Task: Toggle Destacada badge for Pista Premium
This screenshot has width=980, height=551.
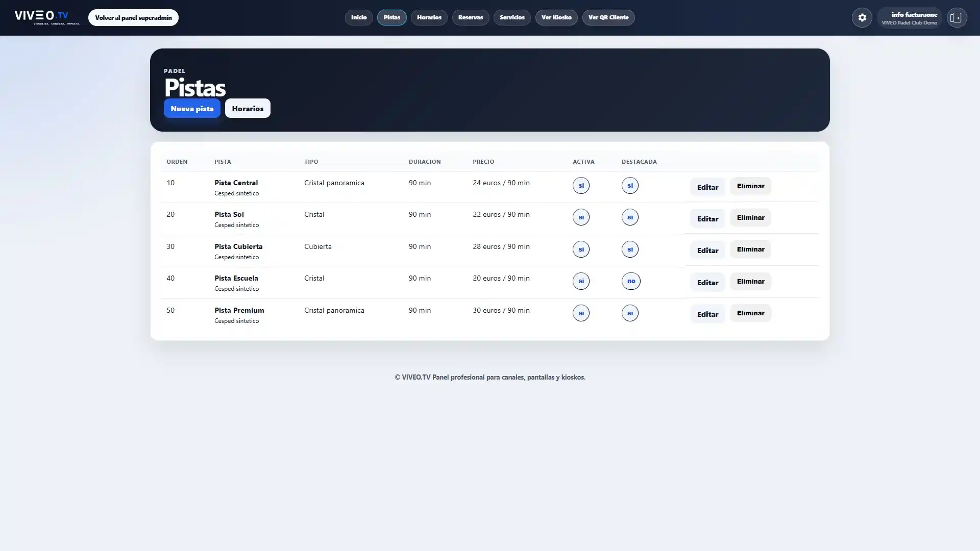Action: click(630, 313)
